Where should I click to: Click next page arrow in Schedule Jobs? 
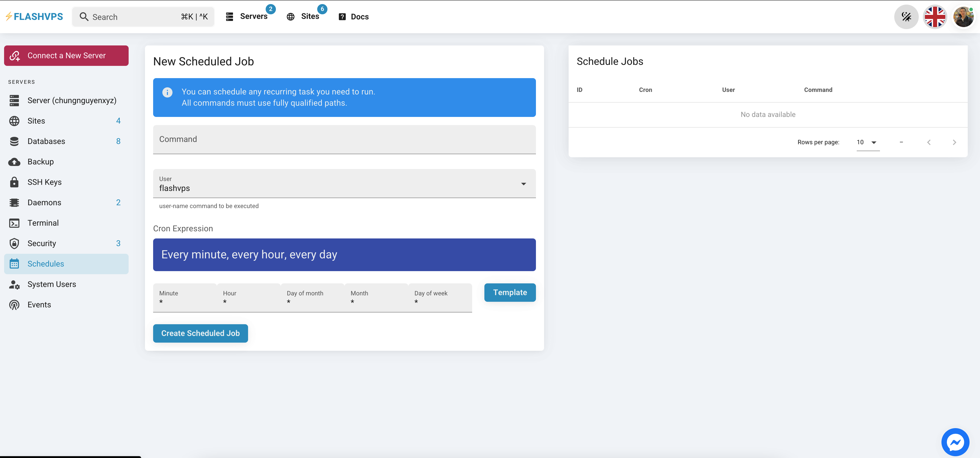pyautogui.click(x=954, y=142)
